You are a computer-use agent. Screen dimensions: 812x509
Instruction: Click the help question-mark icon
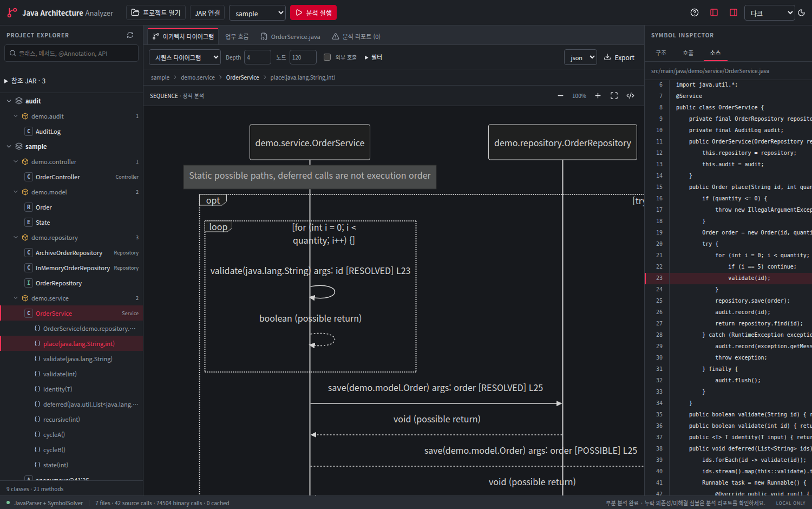[695, 12]
